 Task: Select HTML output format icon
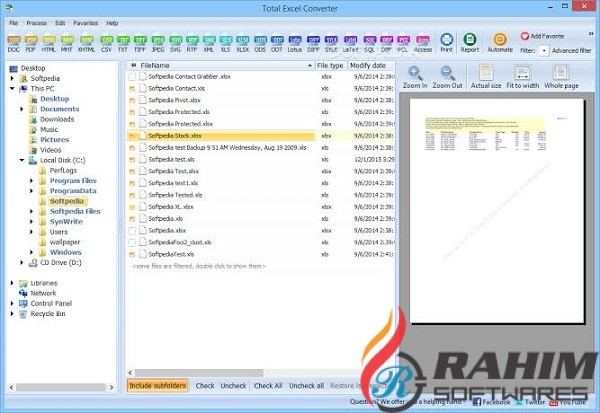[x=49, y=44]
